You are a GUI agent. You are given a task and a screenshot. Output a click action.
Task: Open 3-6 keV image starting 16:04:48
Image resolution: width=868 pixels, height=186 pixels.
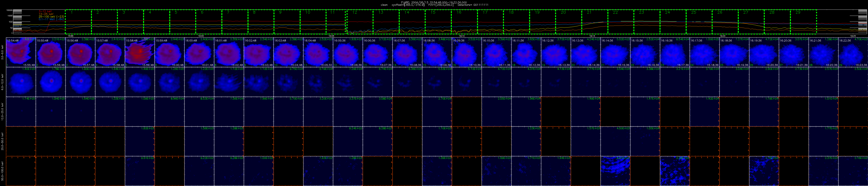pos(318,52)
